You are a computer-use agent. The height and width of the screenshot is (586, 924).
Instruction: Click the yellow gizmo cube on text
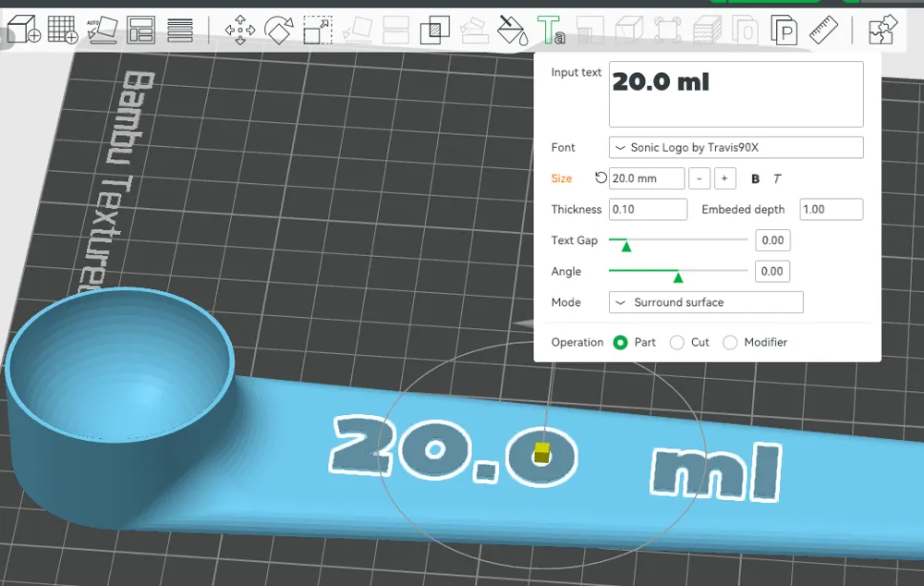[541, 453]
